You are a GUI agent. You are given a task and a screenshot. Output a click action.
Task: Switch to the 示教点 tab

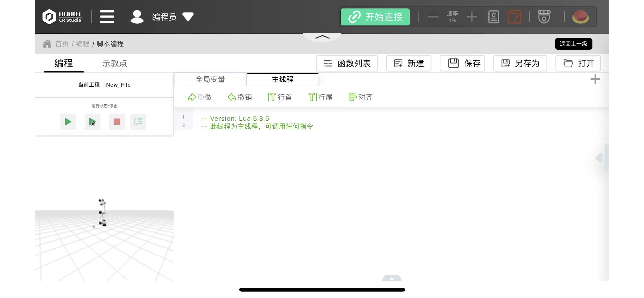tap(115, 63)
